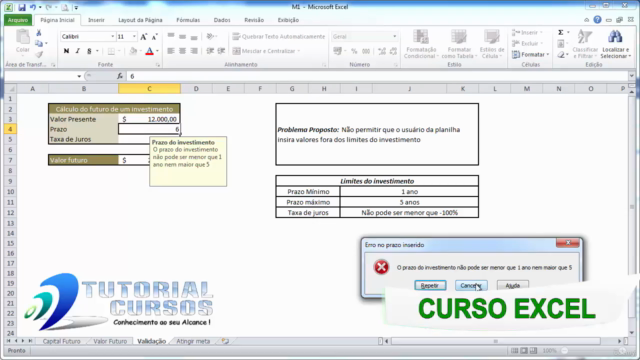
Task: Open the font color dropdown arrow
Action: coord(158,51)
